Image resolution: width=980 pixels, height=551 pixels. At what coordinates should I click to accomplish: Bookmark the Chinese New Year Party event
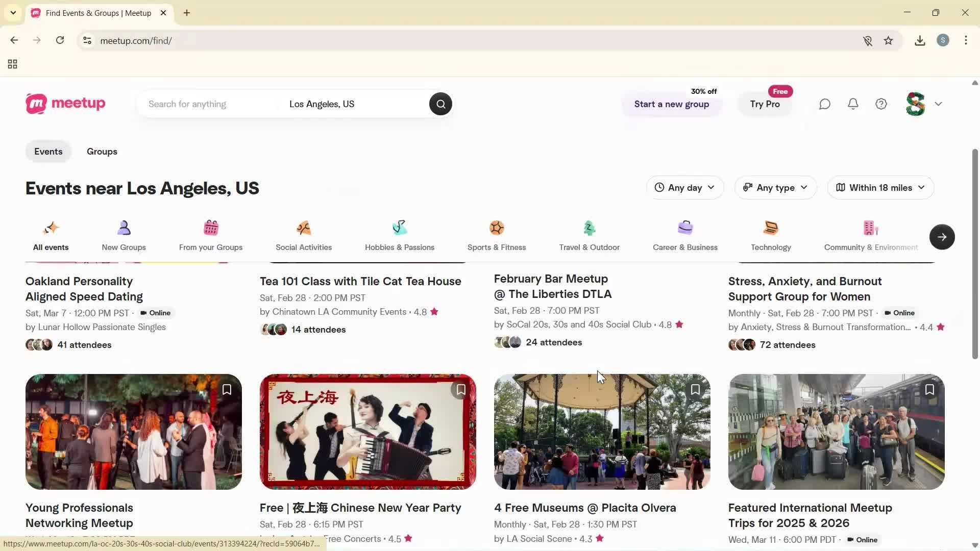click(x=460, y=389)
